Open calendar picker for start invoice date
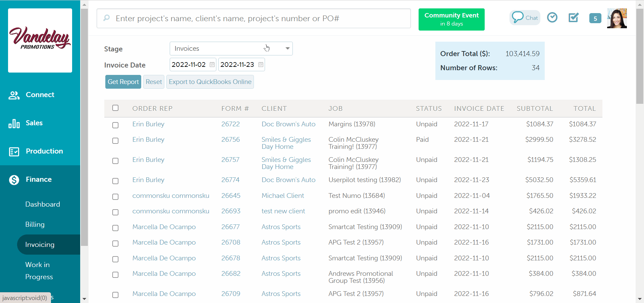Screen dimensions: 644x303 click(212, 64)
